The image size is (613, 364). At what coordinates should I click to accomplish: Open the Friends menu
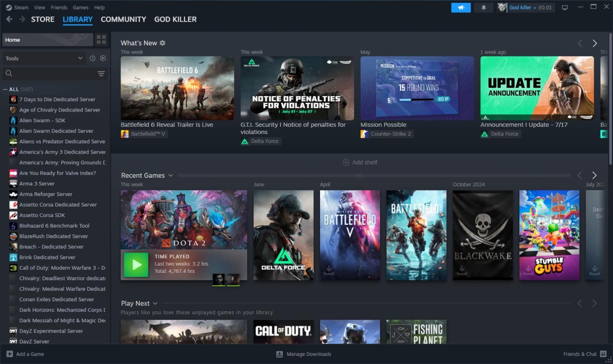coord(59,7)
